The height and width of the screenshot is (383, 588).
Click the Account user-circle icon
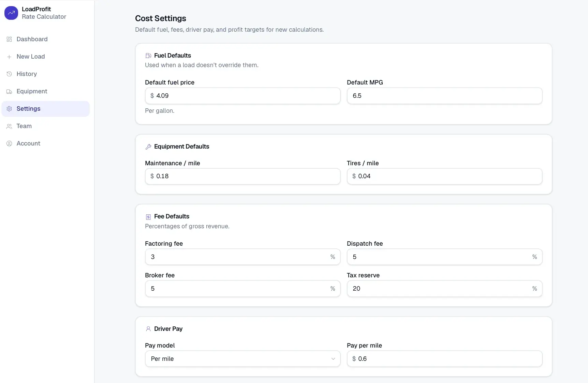click(9, 143)
